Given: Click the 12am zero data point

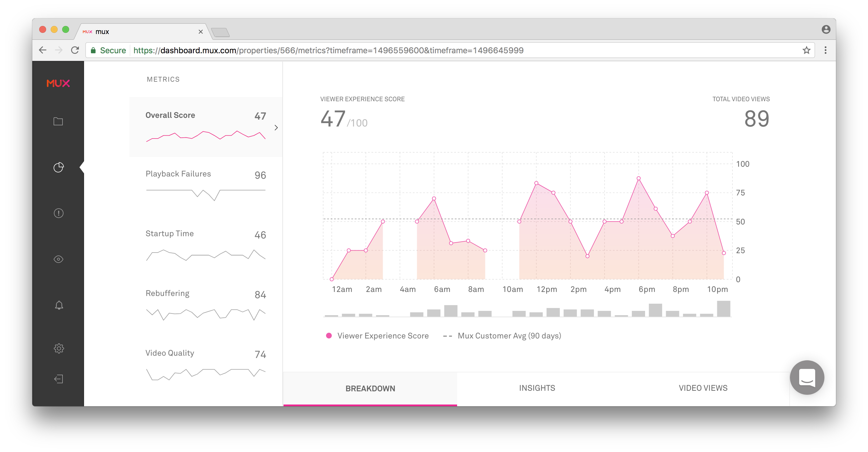Looking at the screenshot, I should click(x=332, y=279).
